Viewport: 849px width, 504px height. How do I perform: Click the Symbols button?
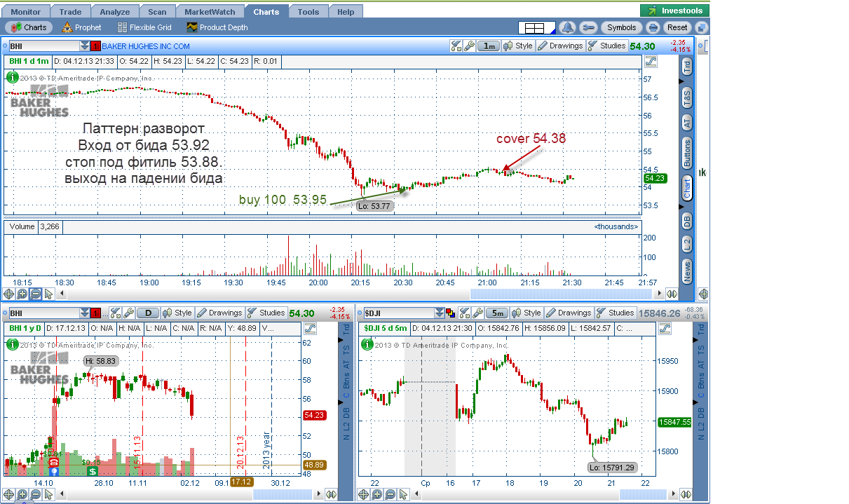click(621, 27)
